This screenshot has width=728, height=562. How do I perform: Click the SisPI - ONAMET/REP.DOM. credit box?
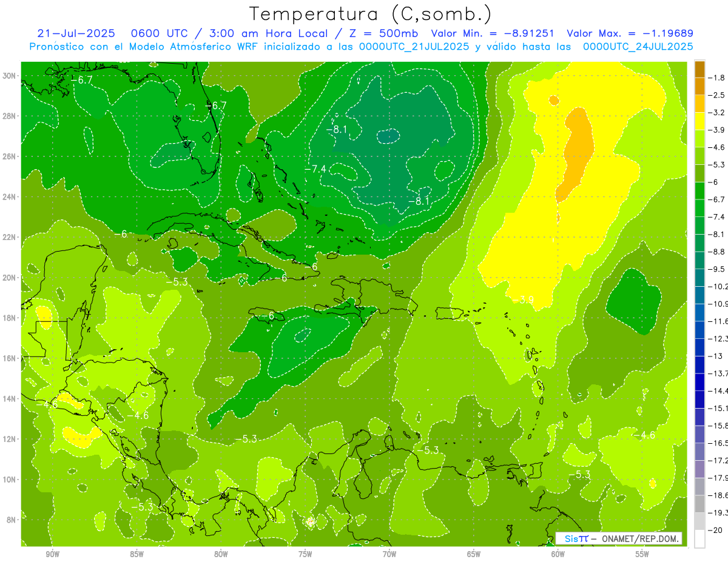point(619,538)
